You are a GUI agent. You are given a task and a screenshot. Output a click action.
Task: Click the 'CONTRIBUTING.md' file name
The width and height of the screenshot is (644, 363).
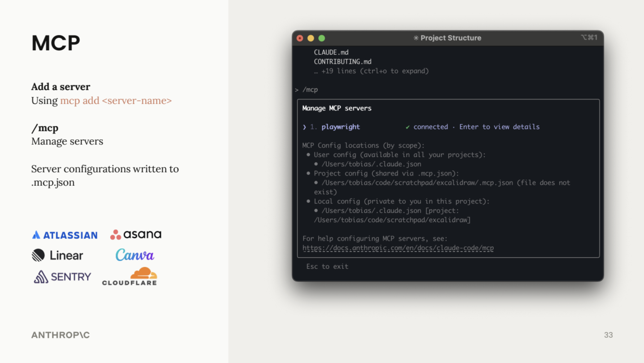coord(343,62)
